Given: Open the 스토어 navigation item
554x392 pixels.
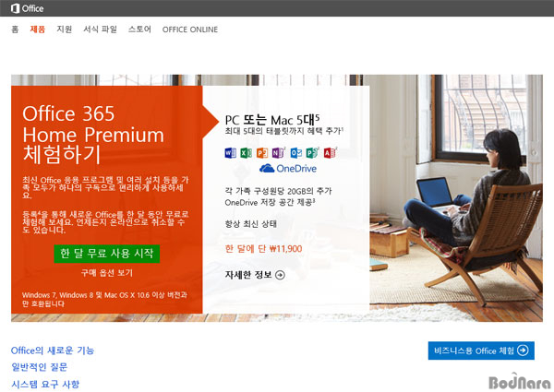Looking at the screenshot, I should pos(139,30).
